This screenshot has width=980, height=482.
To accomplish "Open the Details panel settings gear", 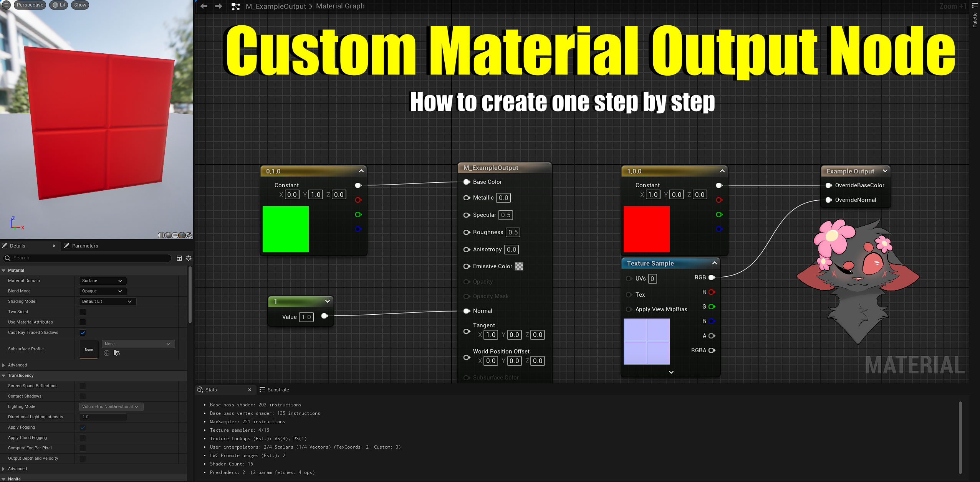I will pos(189,258).
